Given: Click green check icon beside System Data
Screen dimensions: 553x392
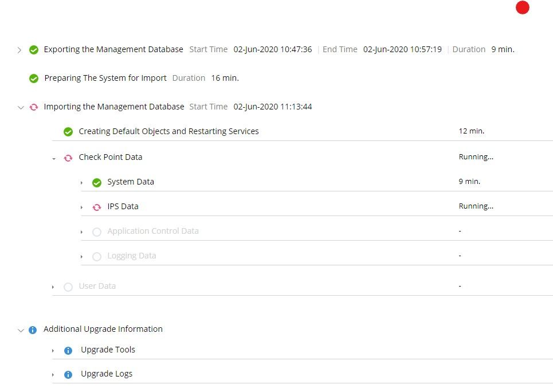Looking at the screenshot, I should (x=97, y=182).
